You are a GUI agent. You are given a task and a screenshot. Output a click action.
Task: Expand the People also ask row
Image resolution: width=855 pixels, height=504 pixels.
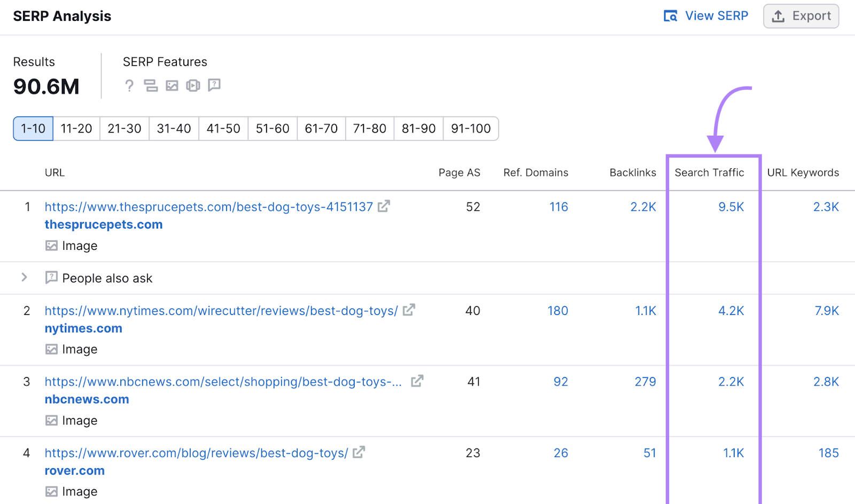24,278
